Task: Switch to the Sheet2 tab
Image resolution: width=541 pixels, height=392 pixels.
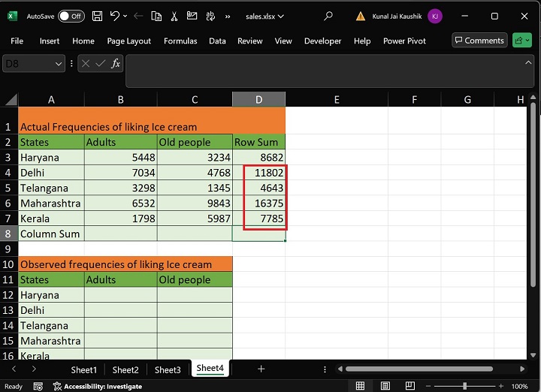Action: tap(125, 369)
